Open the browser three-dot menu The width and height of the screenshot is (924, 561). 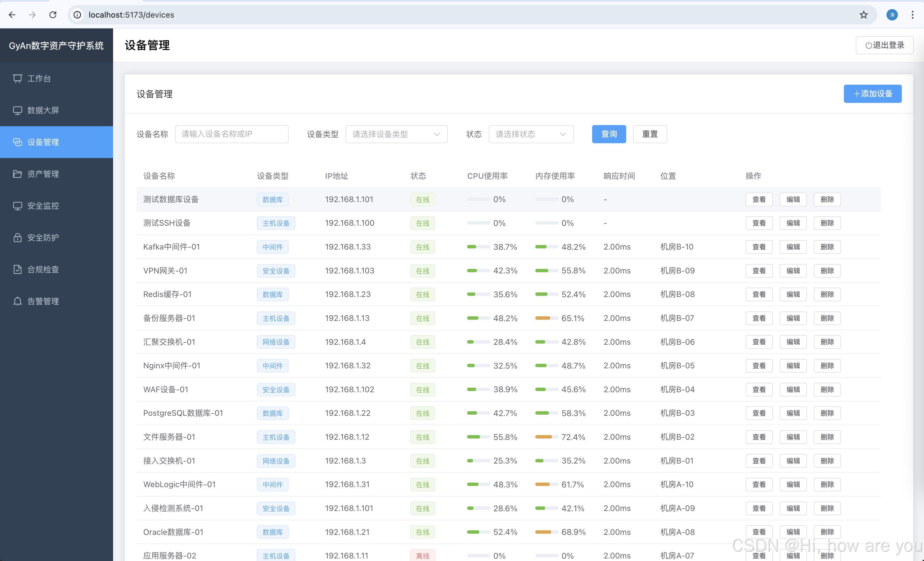912,14
